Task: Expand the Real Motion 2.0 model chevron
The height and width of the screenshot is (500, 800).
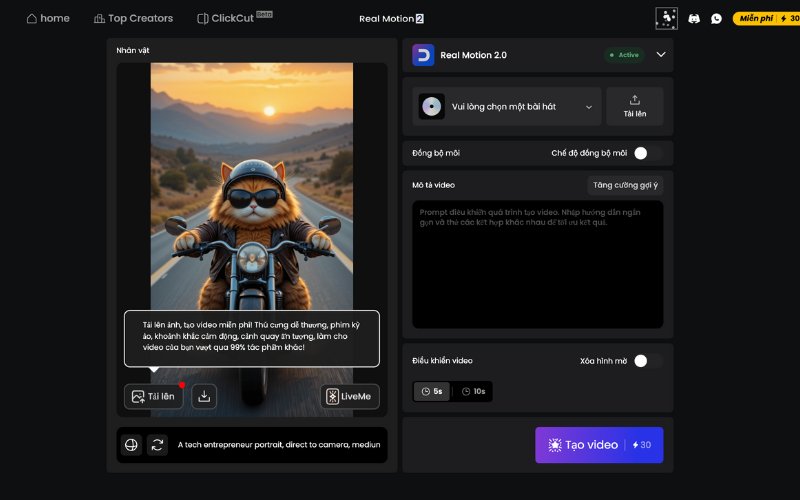Action: (661, 55)
